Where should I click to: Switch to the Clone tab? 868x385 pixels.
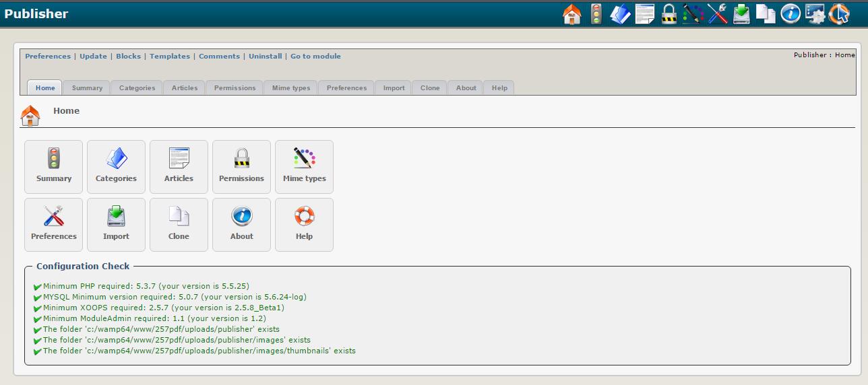point(430,87)
